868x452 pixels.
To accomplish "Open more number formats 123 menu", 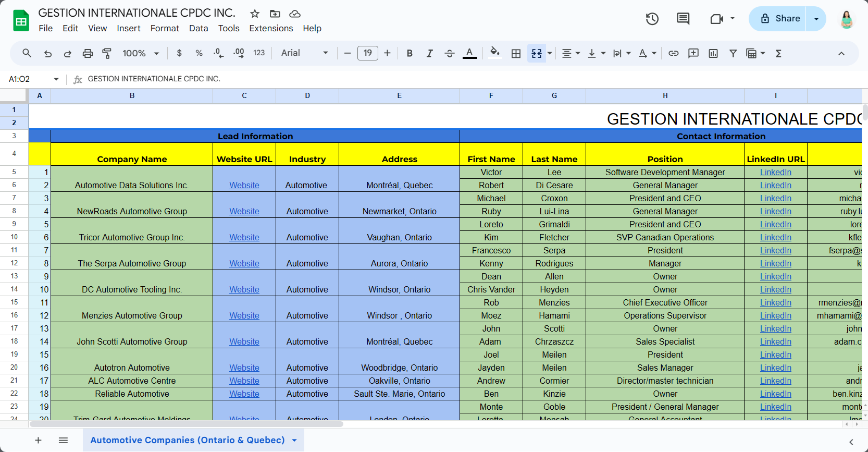I will coord(259,53).
